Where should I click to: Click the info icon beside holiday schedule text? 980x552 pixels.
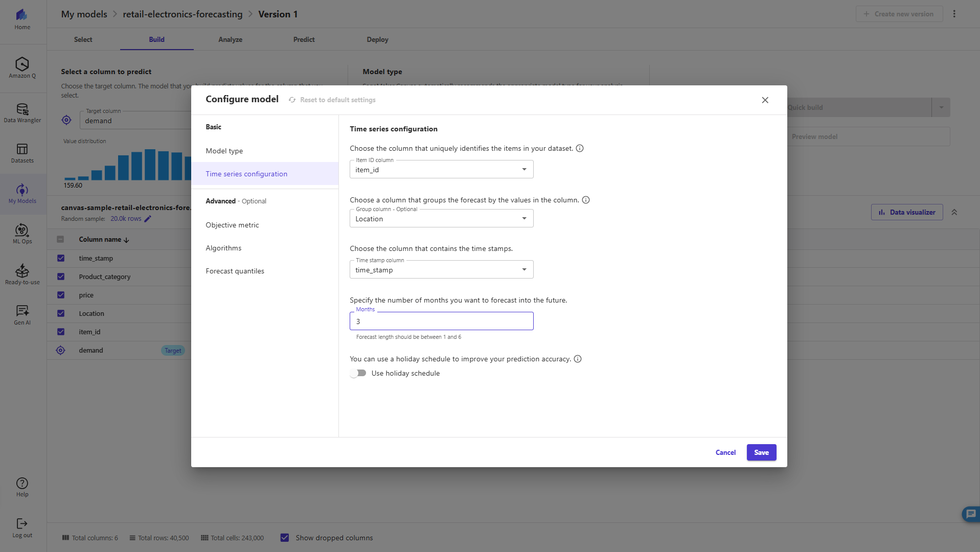pyautogui.click(x=578, y=359)
